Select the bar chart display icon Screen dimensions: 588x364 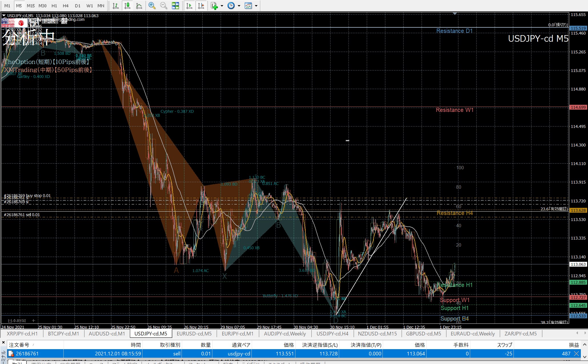(116, 6)
